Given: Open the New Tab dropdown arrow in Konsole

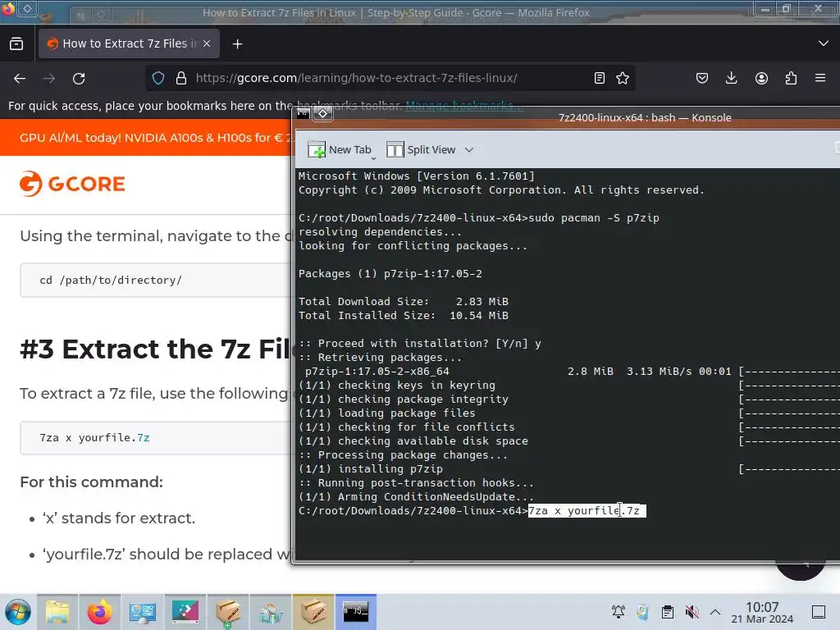Looking at the screenshot, I should coord(373,158).
